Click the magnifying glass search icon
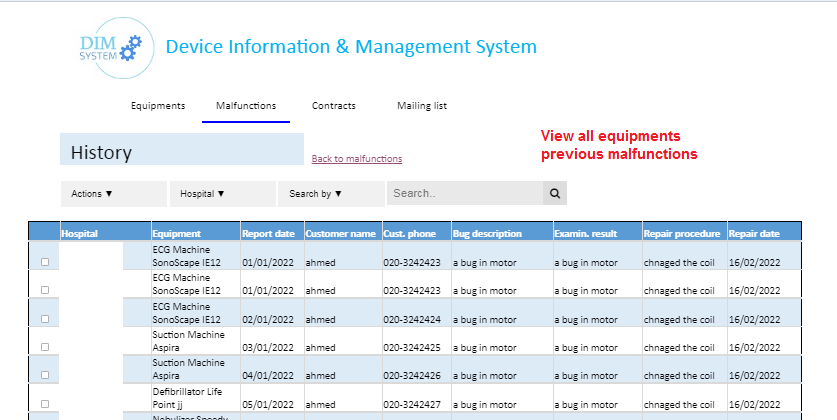Screen dimensions: 837x420 [x=555, y=194]
